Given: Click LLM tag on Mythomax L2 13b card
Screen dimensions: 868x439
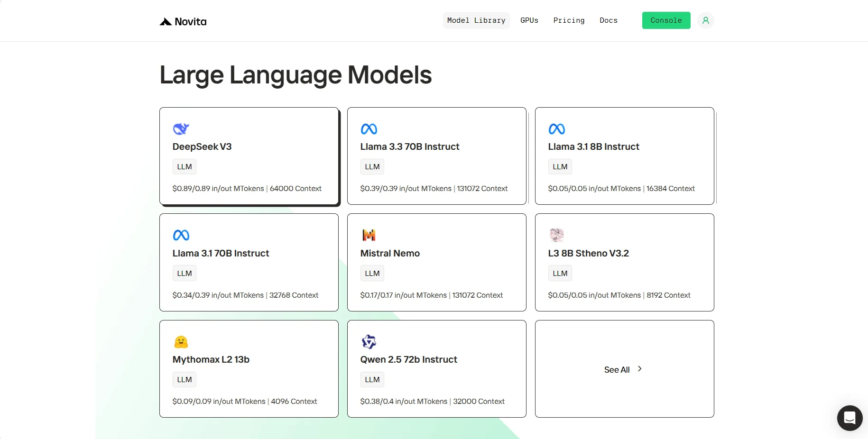Looking at the screenshot, I should coord(185,380).
